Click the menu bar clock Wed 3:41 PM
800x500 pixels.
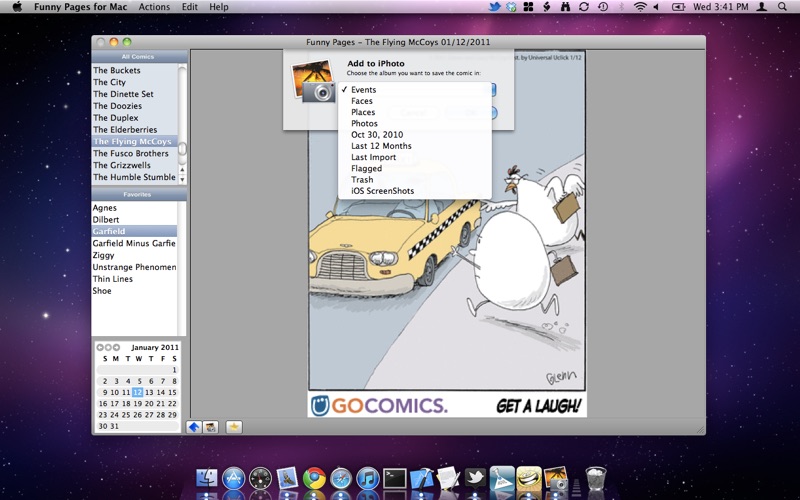(x=720, y=7)
